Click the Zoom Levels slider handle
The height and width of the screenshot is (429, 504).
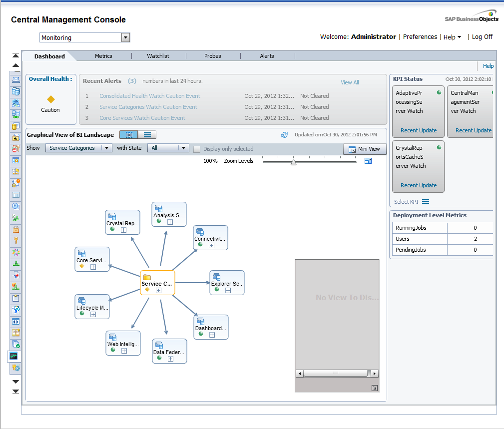pyautogui.click(x=294, y=162)
